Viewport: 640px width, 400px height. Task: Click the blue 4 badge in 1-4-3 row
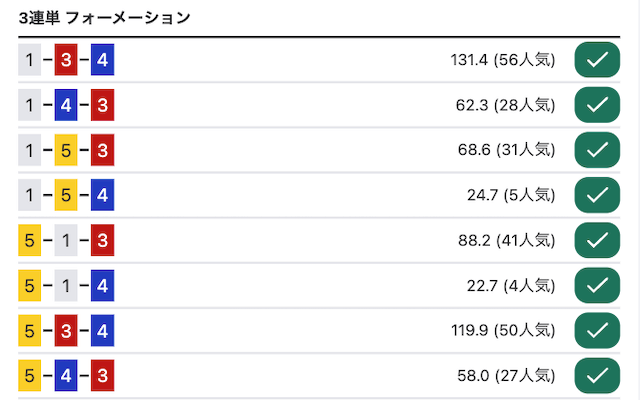[66, 105]
